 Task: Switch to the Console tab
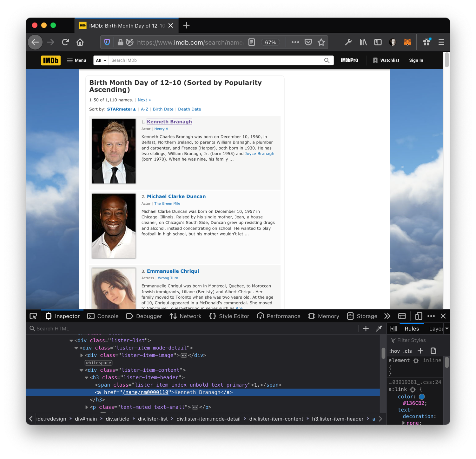click(x=103, y=316)
